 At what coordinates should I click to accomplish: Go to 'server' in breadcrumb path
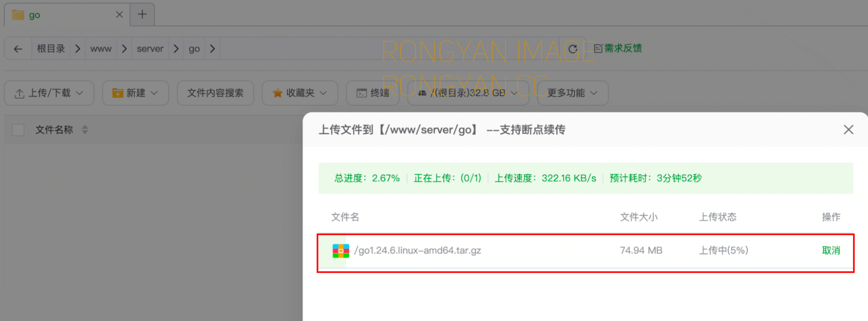(x=150, y=49)
